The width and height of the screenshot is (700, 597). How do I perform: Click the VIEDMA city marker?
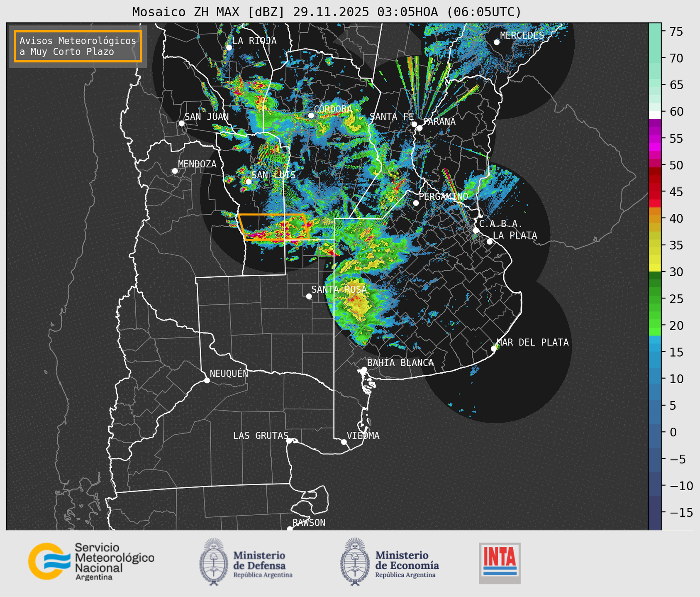click(x=344, y=442)
